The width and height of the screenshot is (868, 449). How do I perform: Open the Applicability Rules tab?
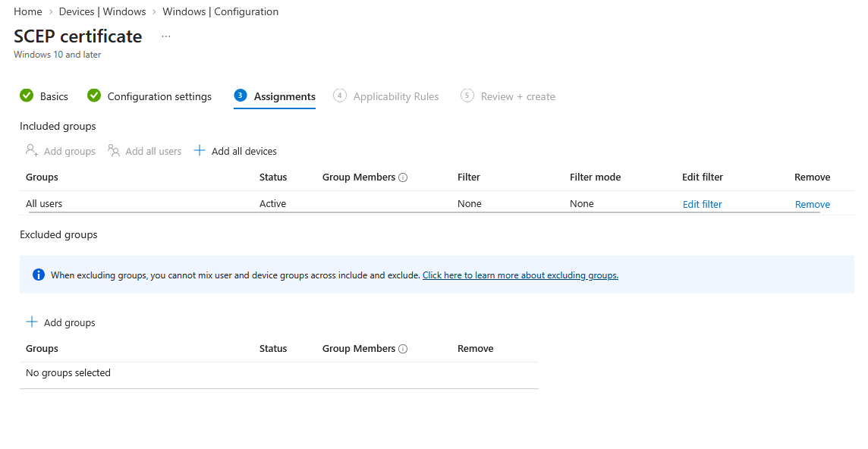tap(396, 96)
